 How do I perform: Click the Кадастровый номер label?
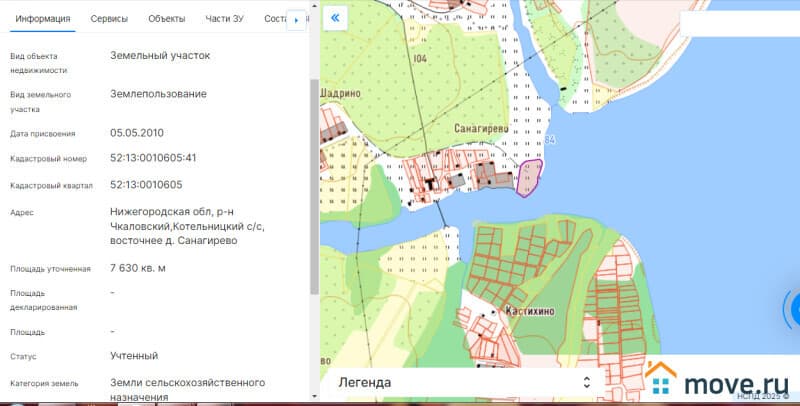coord(48,159)
